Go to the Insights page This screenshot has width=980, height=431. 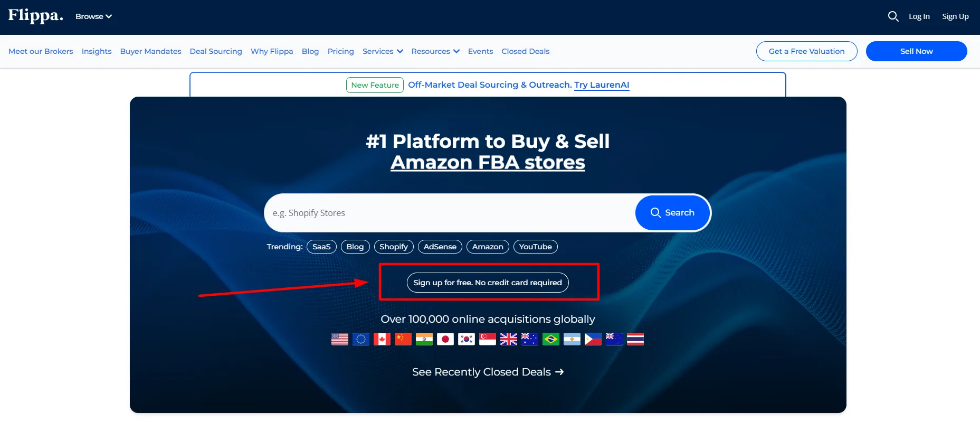97,51
